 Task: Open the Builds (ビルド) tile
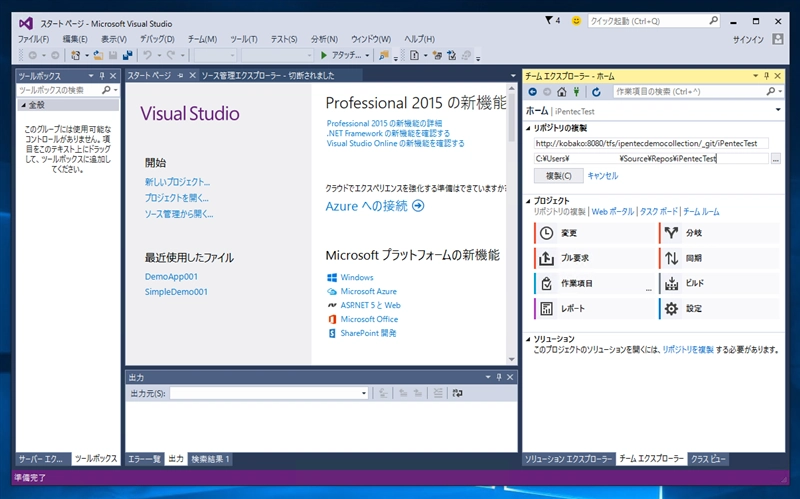tap(719, 283)
